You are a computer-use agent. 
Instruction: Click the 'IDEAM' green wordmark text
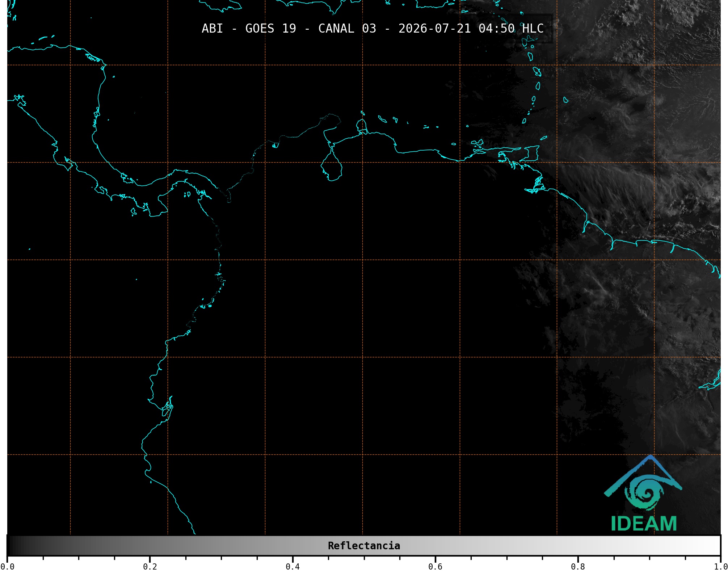coord(644,524)
